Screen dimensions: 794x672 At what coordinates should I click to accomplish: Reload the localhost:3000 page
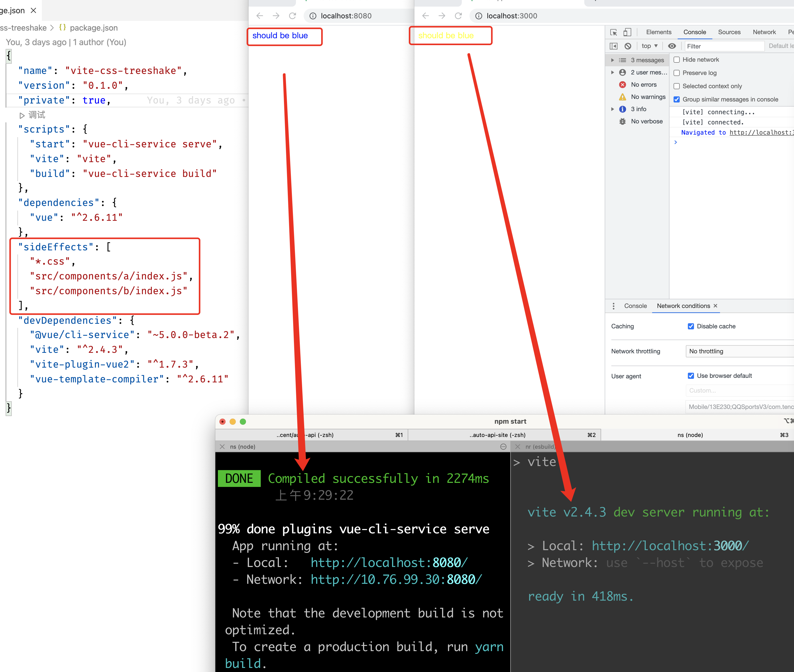point(458,16)
